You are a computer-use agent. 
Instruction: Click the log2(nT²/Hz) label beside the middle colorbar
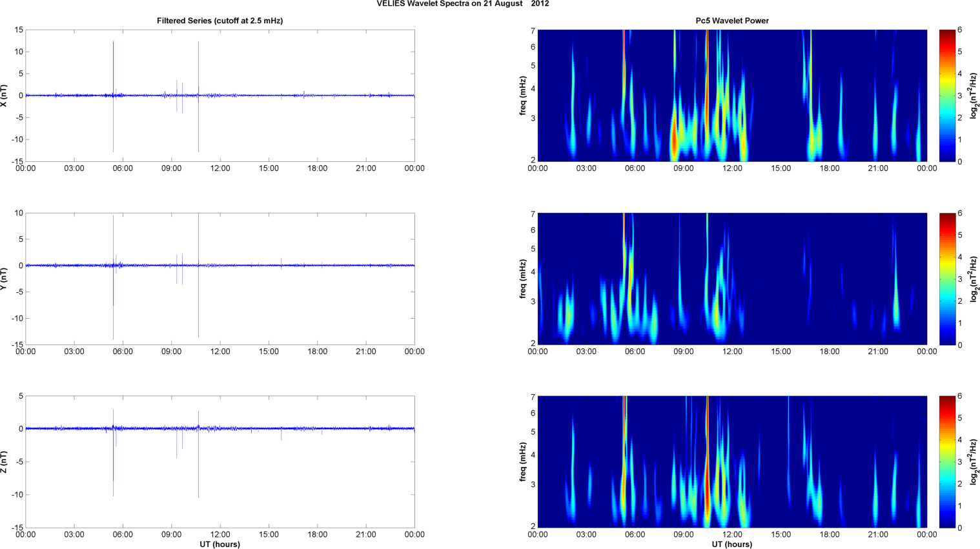coord(975,279)
